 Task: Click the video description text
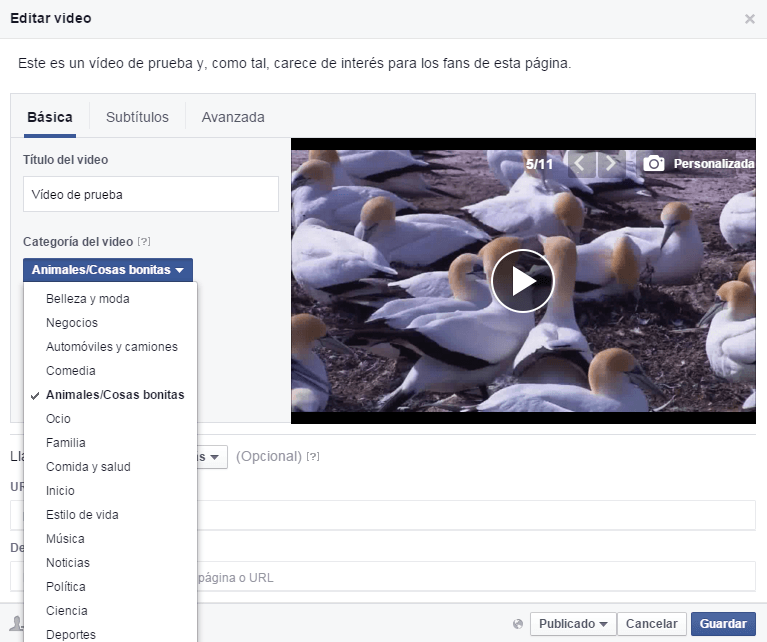point(294,64)
